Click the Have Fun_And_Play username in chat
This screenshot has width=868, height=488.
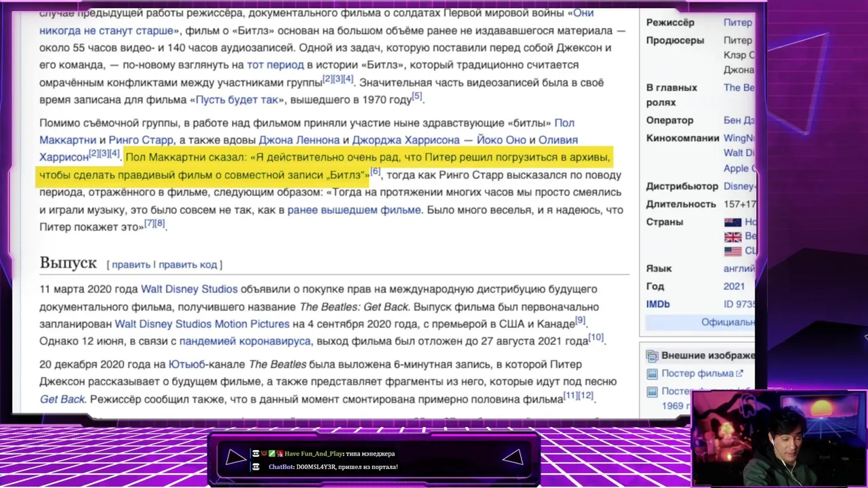(314, 454)
